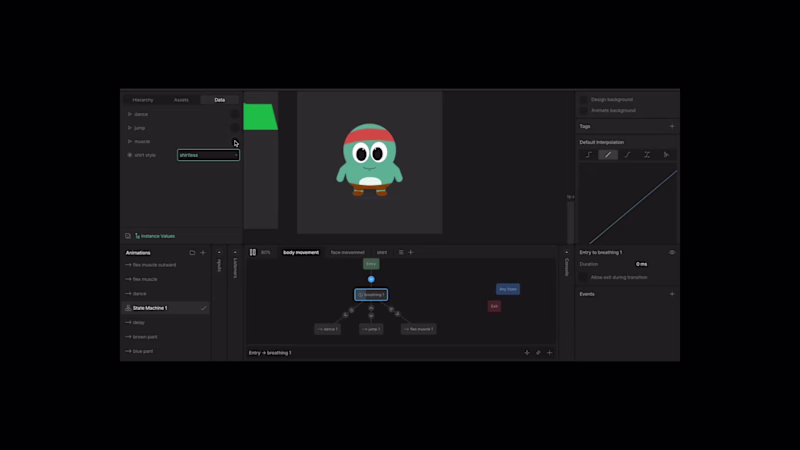Screen dimensions: 800x450
Task: Expand the jump trigger row
Action: (x=130, y=128)
